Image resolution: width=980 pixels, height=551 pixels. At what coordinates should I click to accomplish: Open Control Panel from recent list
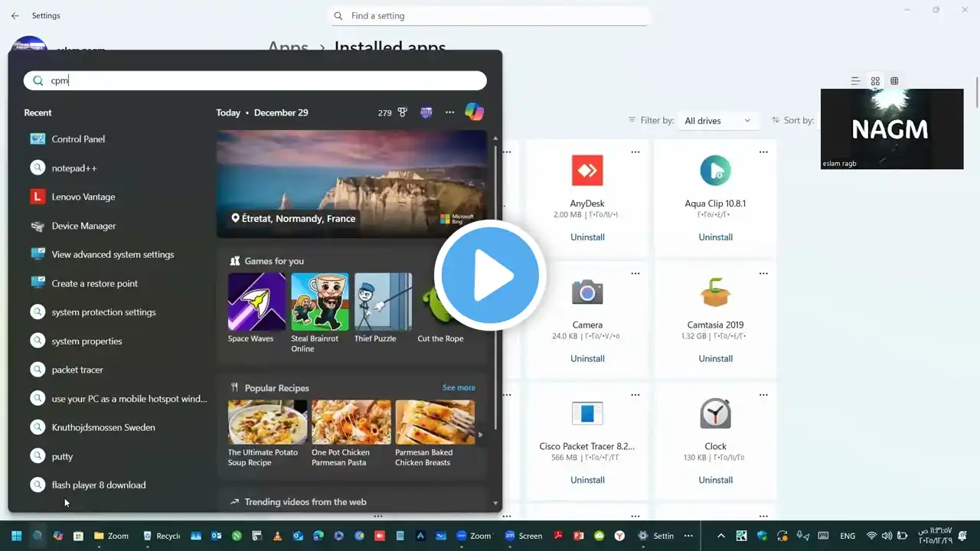coord(78,139)
